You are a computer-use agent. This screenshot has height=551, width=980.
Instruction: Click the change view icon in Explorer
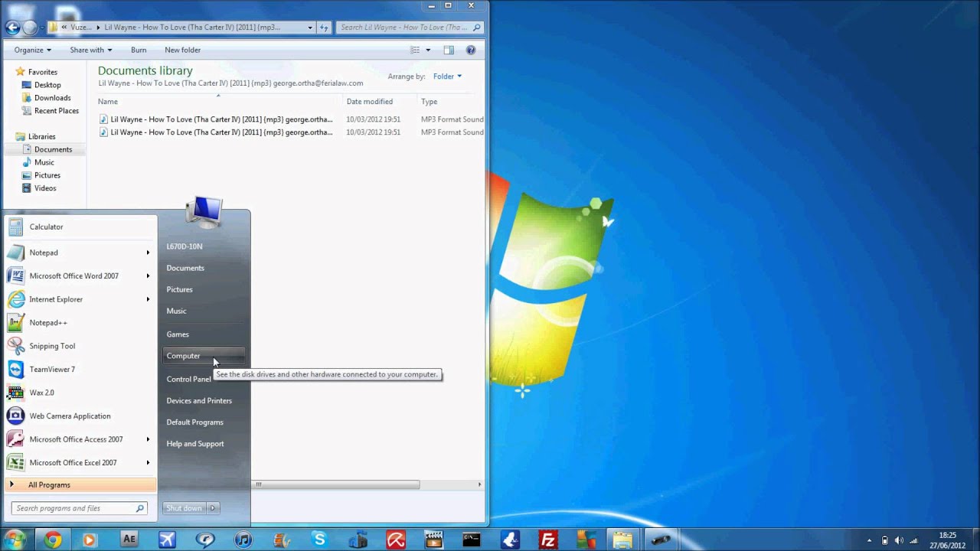coord(415,50)
